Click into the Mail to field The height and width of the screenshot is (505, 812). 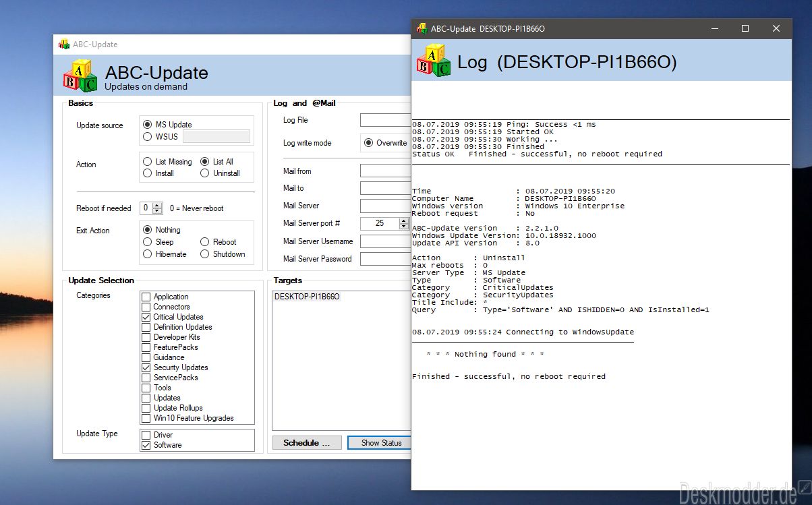[x=385, y=188]
